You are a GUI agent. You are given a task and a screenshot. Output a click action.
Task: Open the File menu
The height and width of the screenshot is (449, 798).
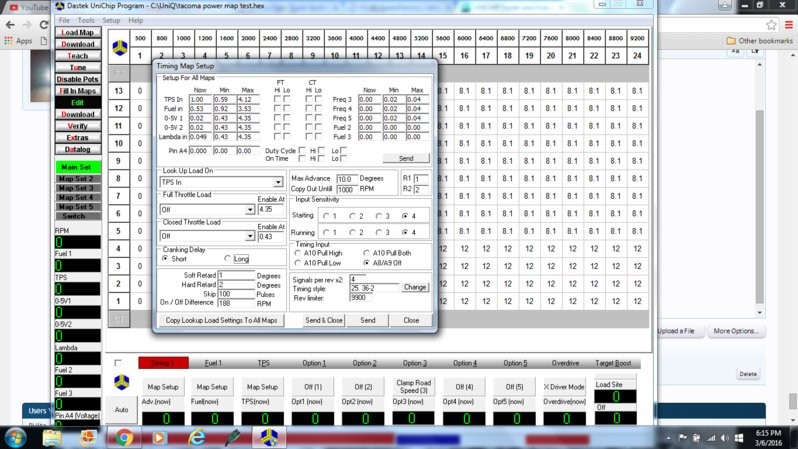pyautogui.click(x=64, y=20)
